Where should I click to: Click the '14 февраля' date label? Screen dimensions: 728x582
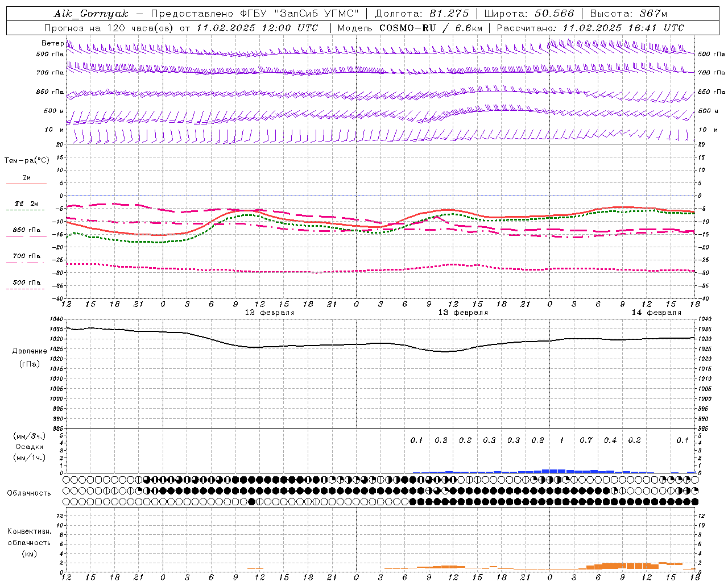tap(656, 313)
